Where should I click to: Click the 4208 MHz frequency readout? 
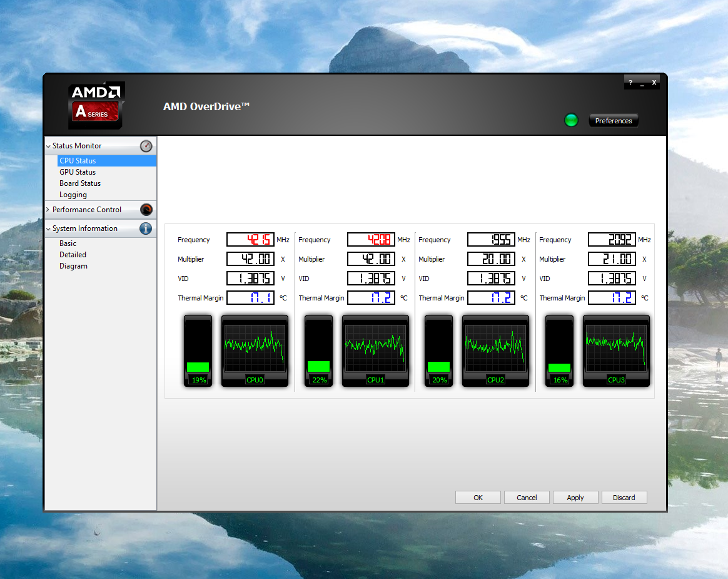[371, 240]
